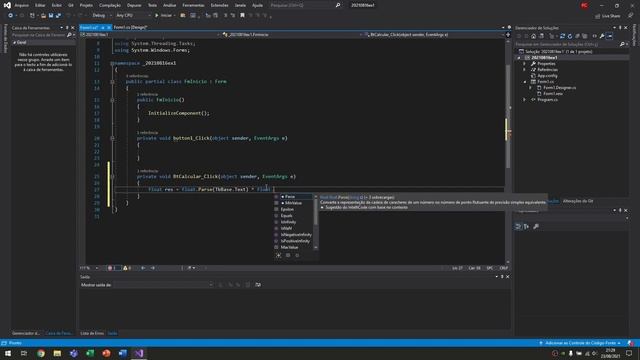Click the Iniciar debug start button
The width and height of the screenshot is (640, 360).
(x=163, y=16)
